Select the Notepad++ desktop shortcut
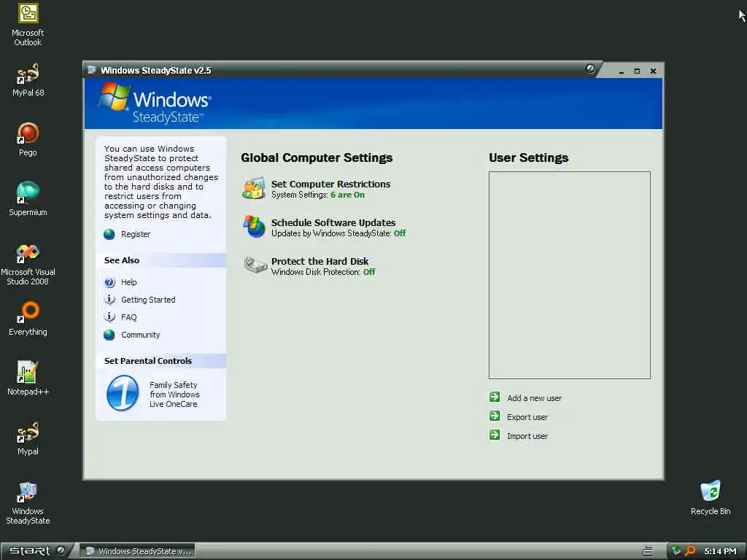Image resolution: width=747 pixels, height=560 pixels. click(28, 378)
